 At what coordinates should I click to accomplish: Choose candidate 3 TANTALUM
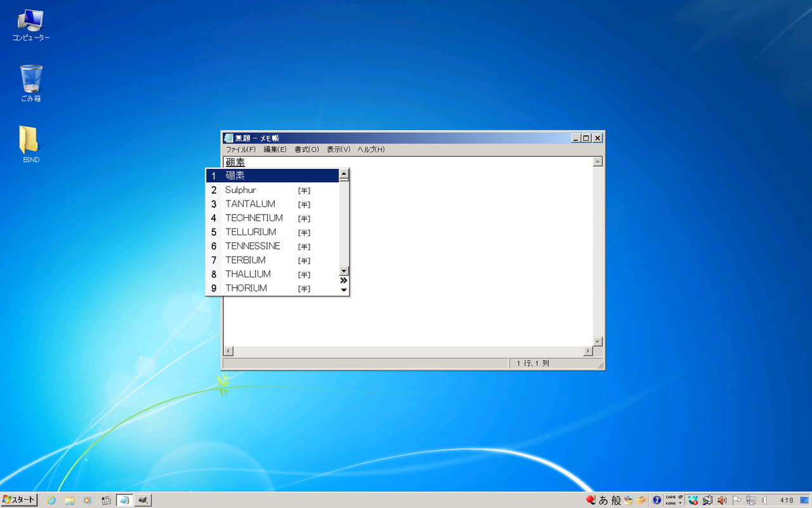272,204
